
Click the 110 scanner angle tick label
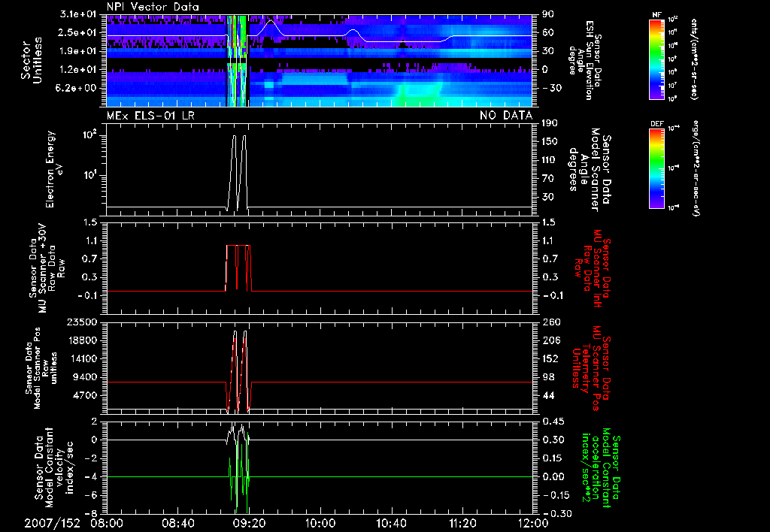tap(550, 160)
